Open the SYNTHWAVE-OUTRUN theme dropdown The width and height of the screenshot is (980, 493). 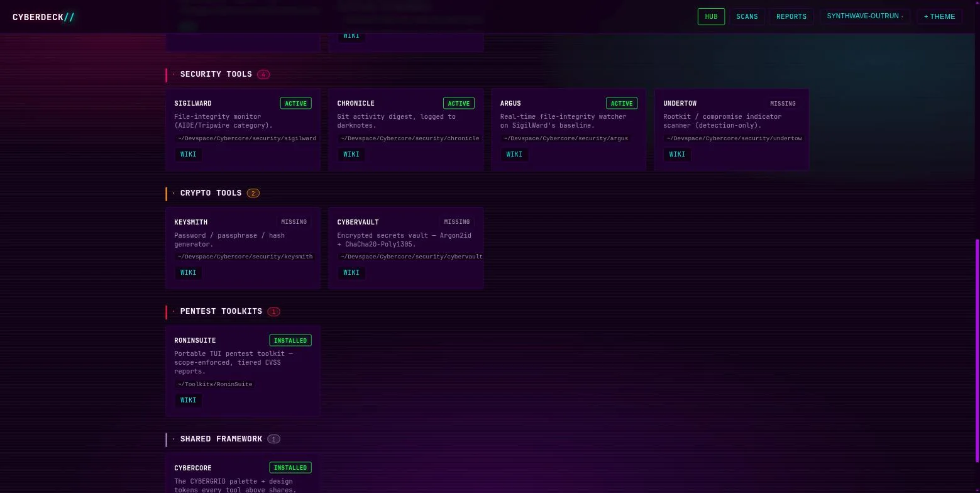coord(865,16)
